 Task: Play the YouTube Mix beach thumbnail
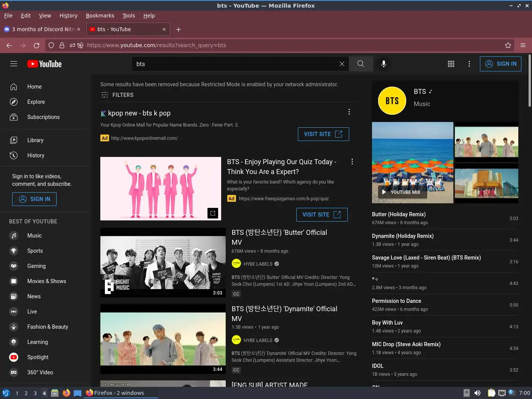coord(413,163)
